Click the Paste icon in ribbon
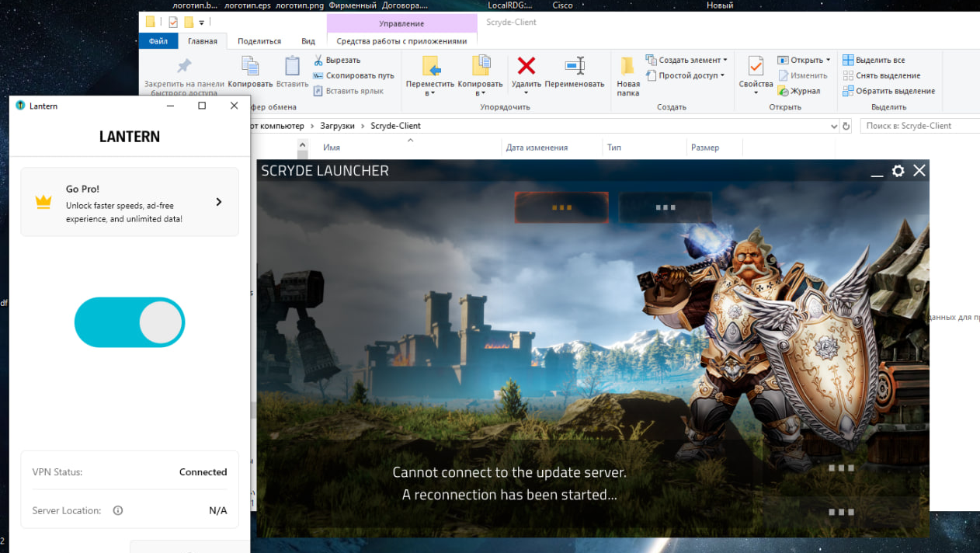 pyautogui.click(x=292, y=67)
